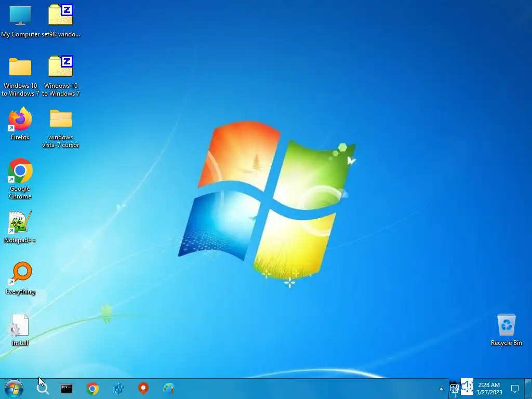The width and height of the screenshot is (532, 399).
Task: Launch the Notepad++ desktop shortcut
Action: point(20,227)
